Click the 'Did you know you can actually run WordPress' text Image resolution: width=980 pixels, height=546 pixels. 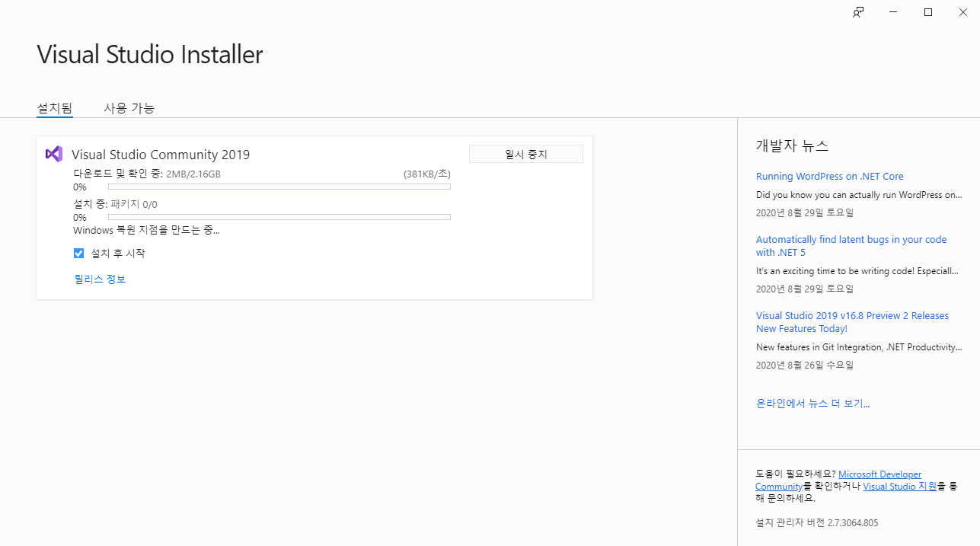(859, 195)
